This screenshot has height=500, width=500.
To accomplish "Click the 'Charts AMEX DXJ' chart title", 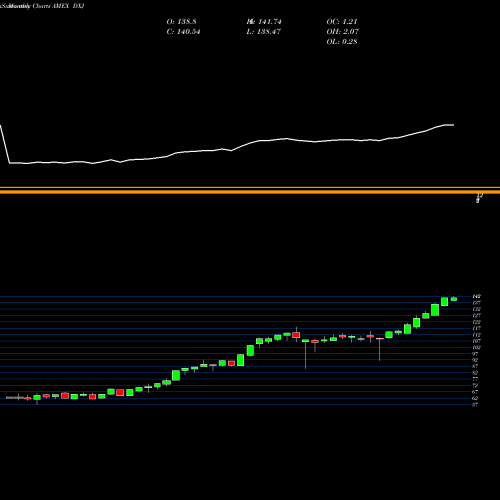I will 58,6.
